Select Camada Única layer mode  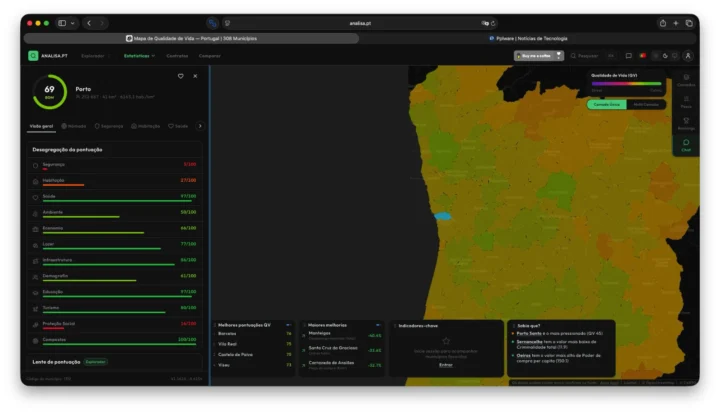[x=607, y=104]
